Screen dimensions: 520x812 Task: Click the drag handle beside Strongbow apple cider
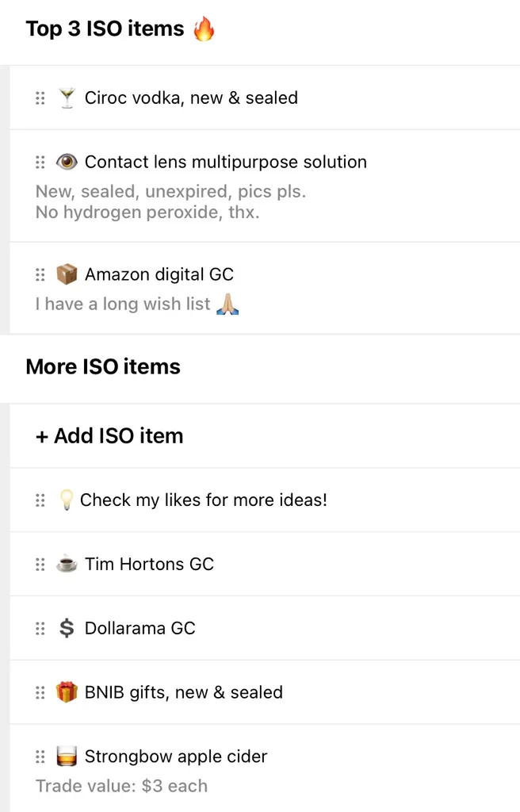click(40, 756)
